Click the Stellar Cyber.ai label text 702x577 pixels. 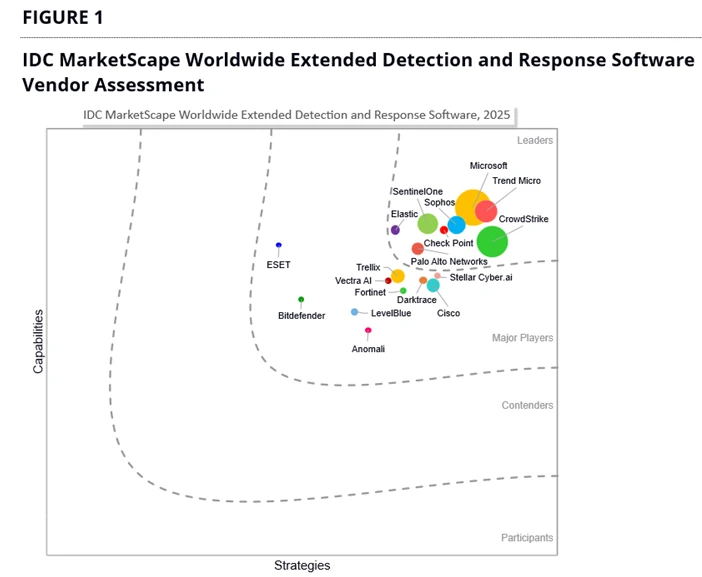point(484,277)
